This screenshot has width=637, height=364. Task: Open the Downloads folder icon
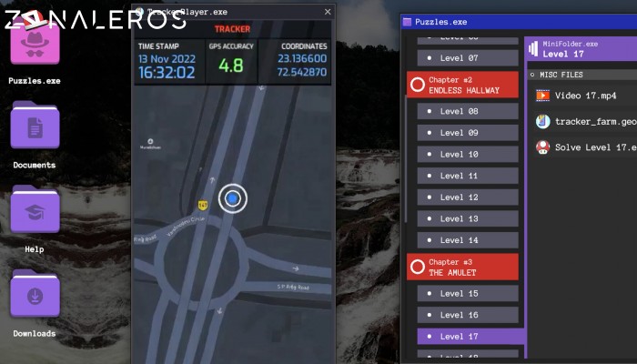coord(35,294)
